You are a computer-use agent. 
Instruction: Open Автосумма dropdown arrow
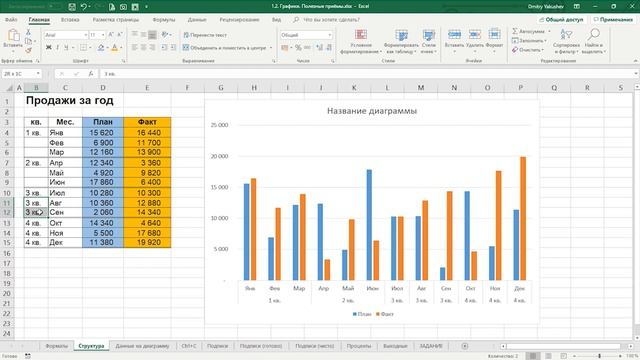coord(549,31)
